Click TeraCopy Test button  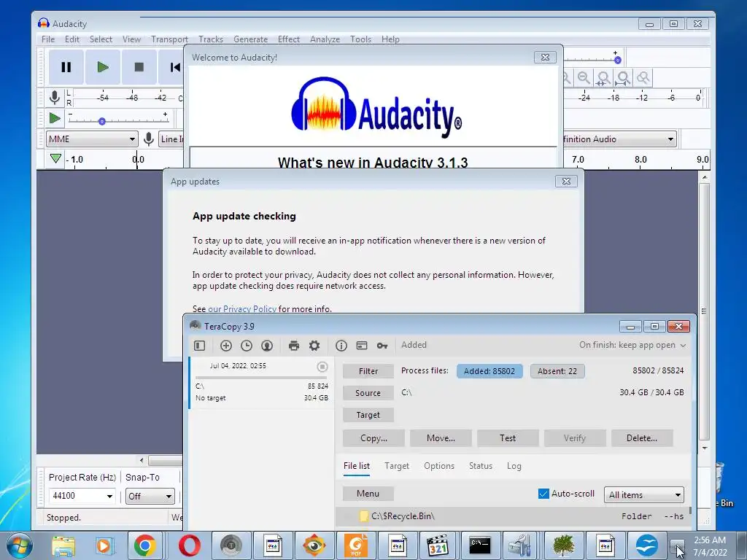click(x=508, y=438)
